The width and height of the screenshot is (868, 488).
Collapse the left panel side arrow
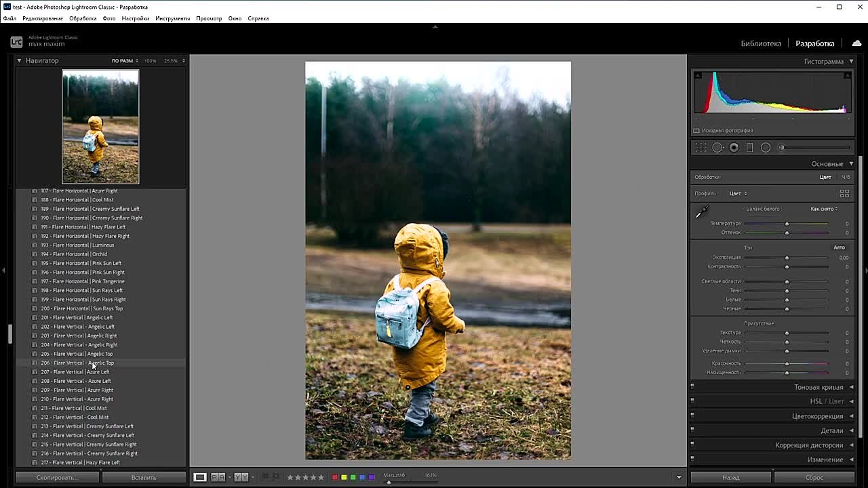point(3,270)
